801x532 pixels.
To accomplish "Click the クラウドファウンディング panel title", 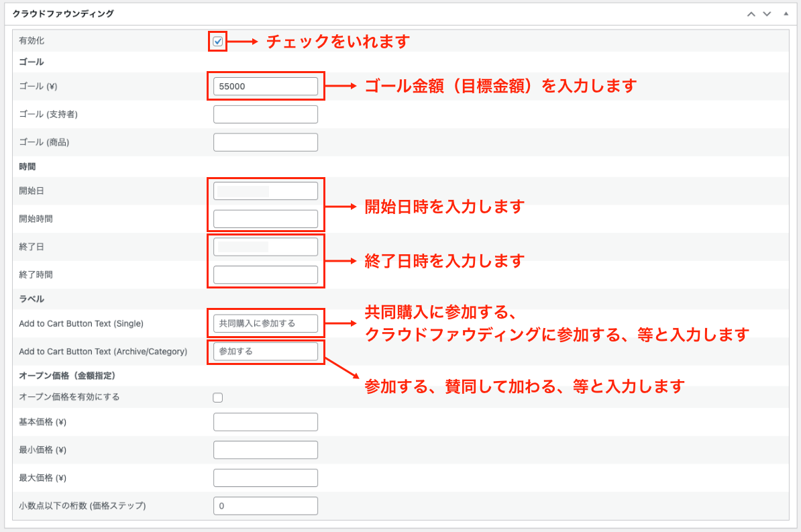I will pos(63,13).
